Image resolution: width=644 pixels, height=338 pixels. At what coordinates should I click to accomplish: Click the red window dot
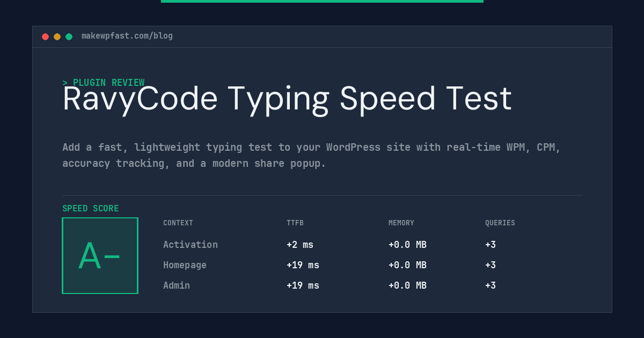45,36
